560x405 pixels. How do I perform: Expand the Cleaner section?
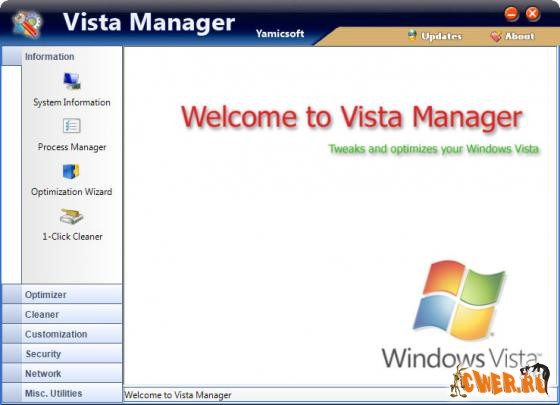[x=62, y=314]
